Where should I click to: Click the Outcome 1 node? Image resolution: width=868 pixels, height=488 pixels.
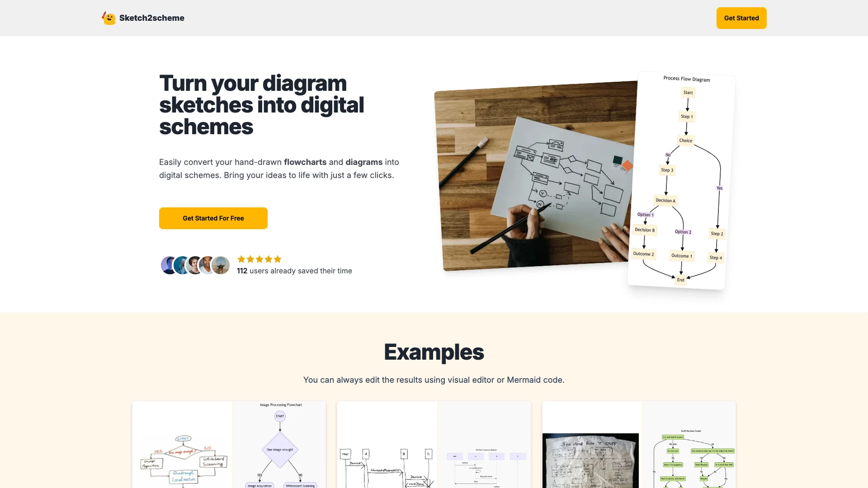click(x=682, y=256)
